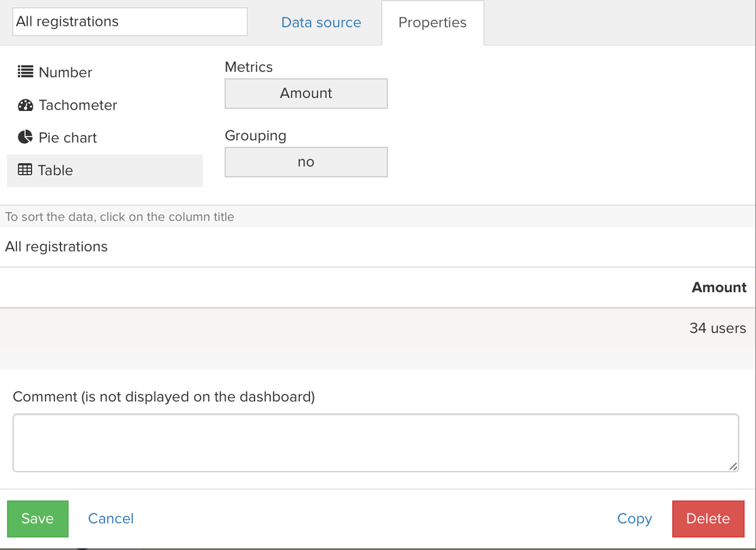756x550 pixels.
Task: Click the Table grid icon
Action: [25, 169]
